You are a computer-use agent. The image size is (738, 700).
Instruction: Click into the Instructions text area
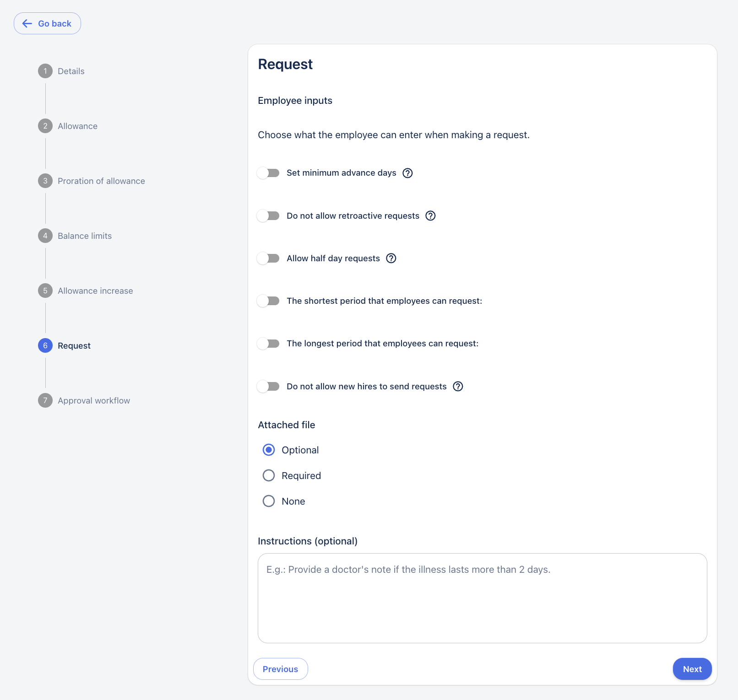482,598
